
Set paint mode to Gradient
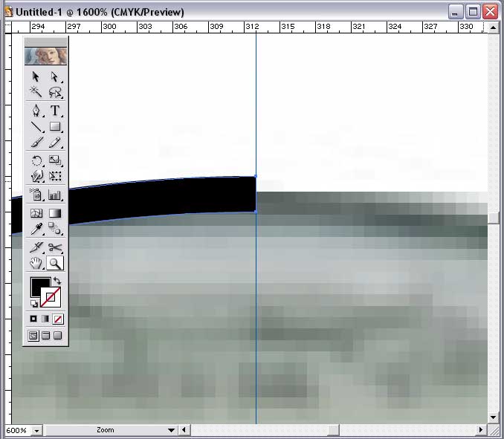(45, 319)
